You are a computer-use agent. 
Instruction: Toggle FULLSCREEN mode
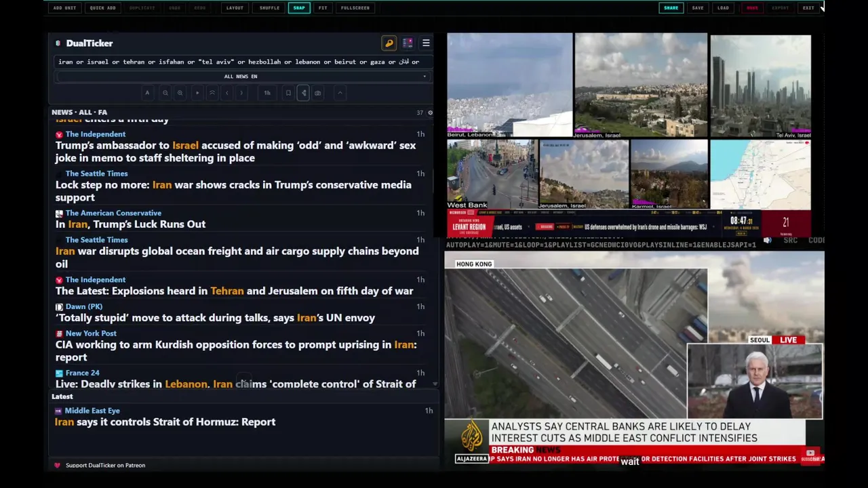(355, 8)
